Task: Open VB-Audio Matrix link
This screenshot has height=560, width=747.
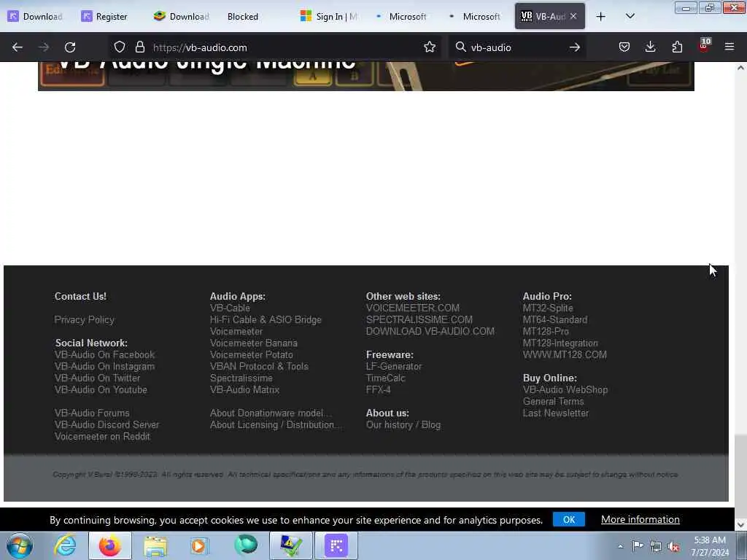Action: coord(245,389)
